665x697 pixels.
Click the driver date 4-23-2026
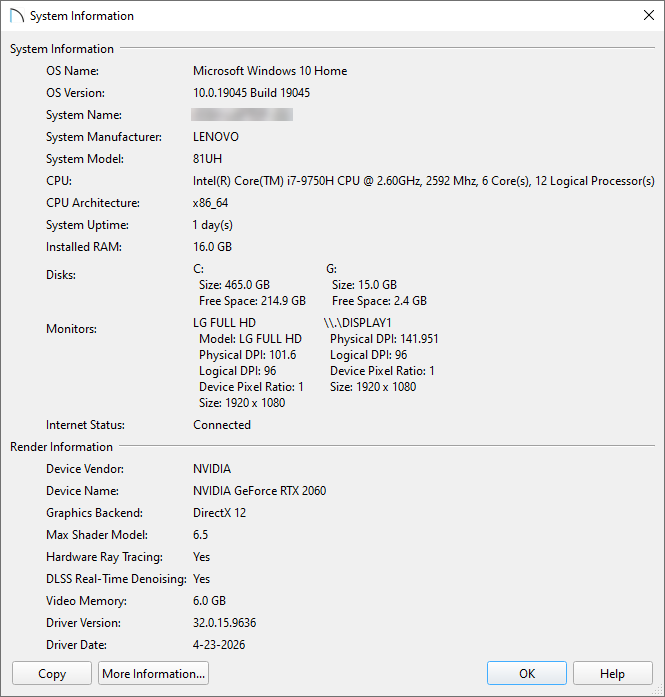click(219, 645)
